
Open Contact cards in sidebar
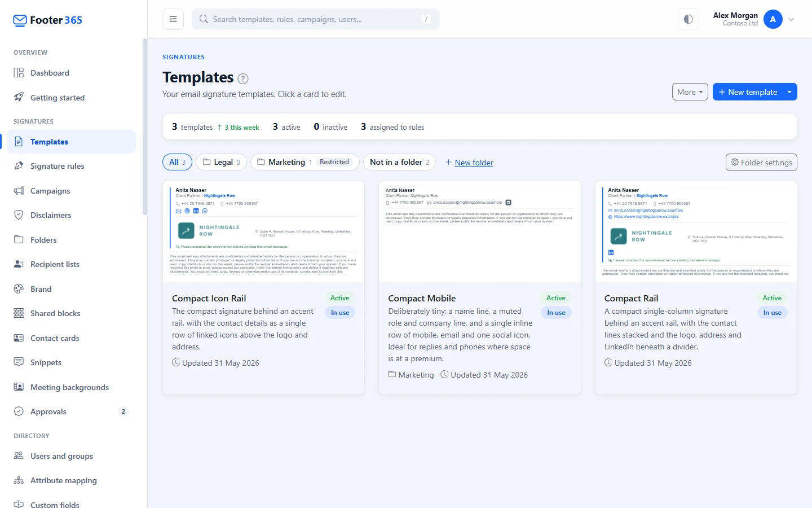[x=70, y=338]
